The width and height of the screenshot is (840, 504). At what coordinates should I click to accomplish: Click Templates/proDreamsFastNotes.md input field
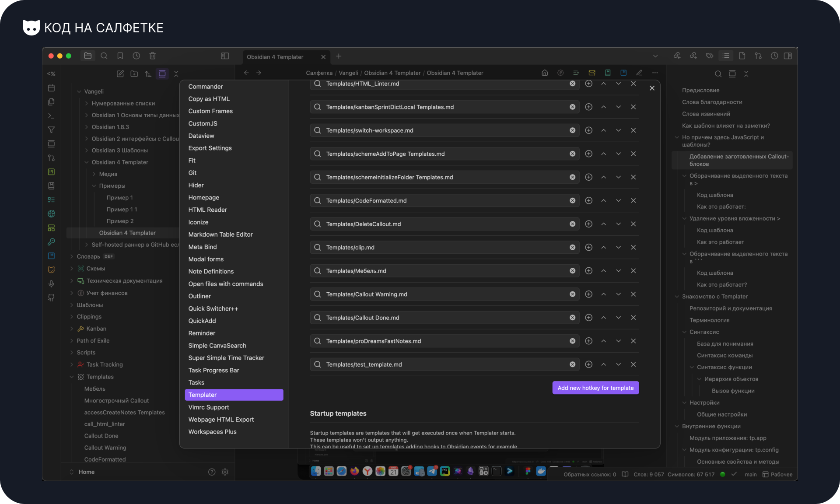pos(444,341)
